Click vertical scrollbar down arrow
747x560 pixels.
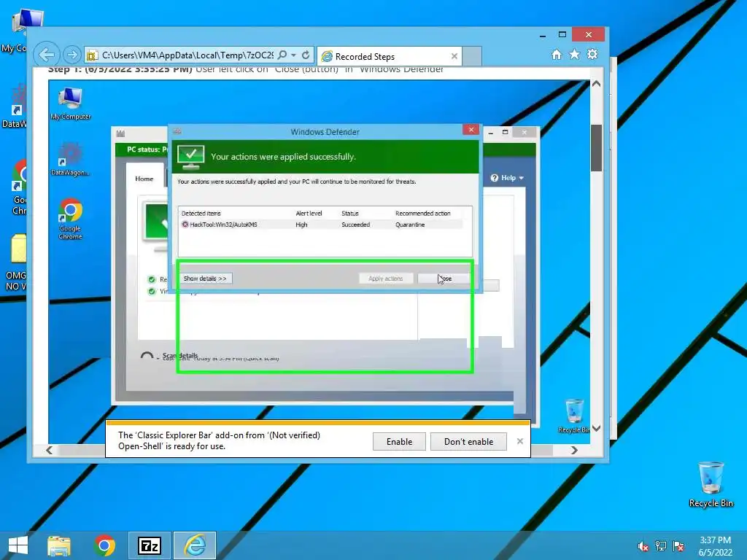coord(596,428)
